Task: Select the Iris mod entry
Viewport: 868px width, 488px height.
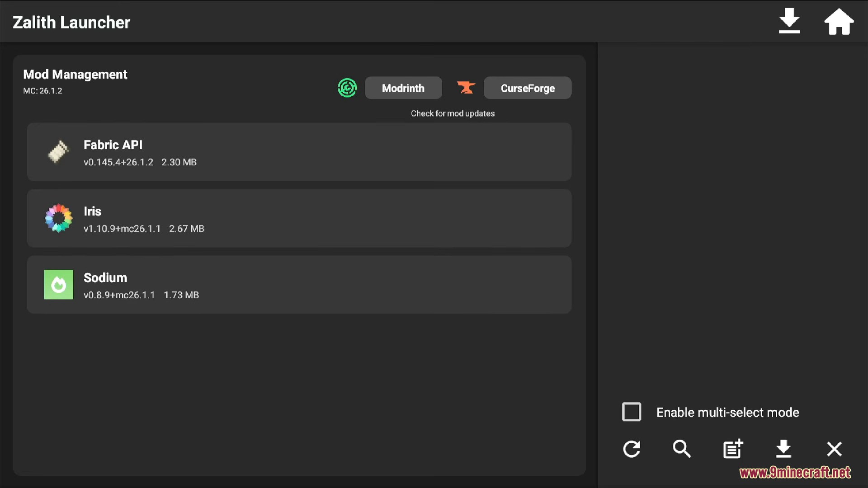Action: point(299,218)
